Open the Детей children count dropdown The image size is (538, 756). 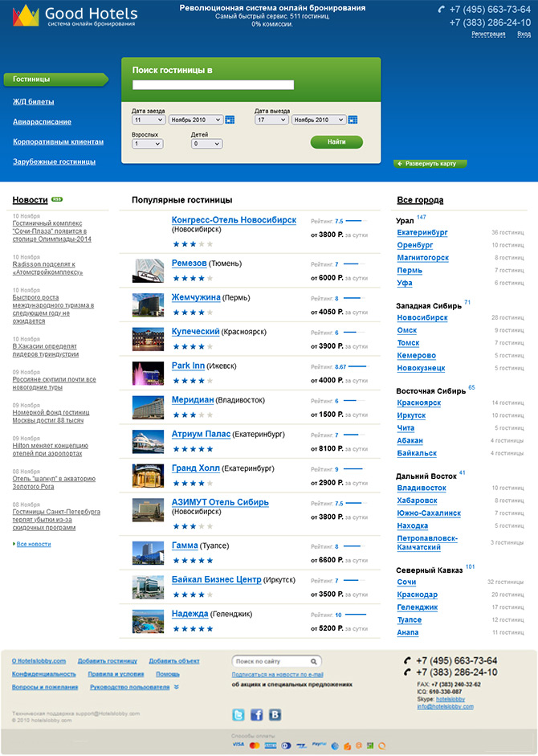206,144
